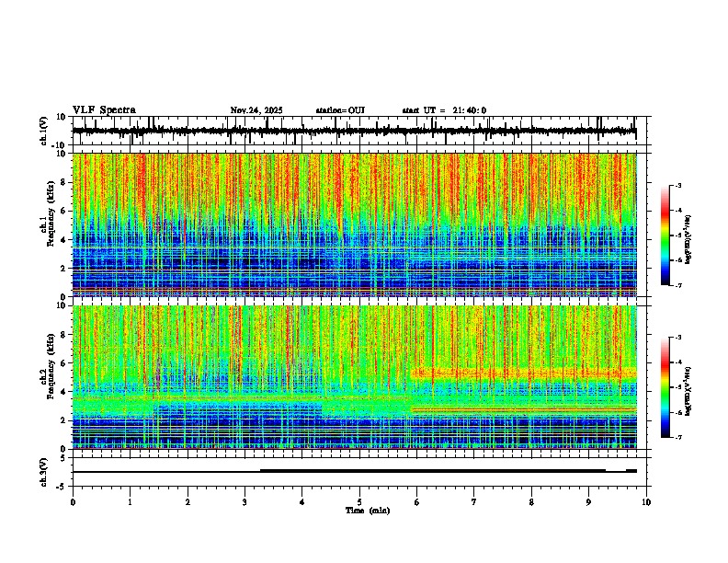
Task: Click the "start UT = 21:40: 0" label
Action: coord(444,110)
